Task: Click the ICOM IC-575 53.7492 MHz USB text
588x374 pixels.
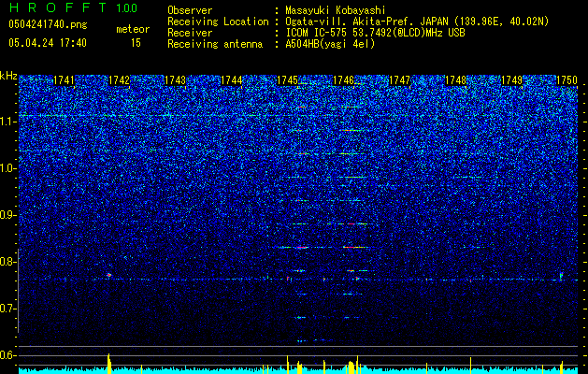Action: (375, 33)
